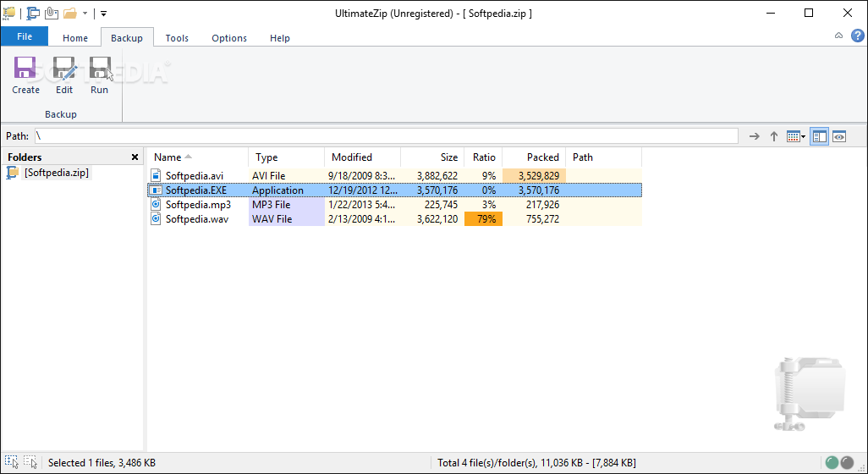This screenshot has width=868, height=474.
Task: Click the go arrow next to the Path box
Action: click(x=754, y=136)
